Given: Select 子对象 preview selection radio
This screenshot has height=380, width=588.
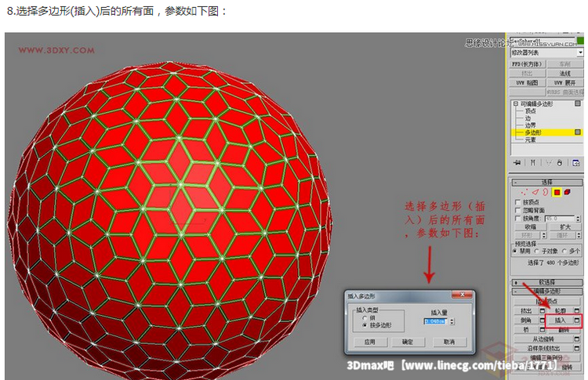Looking at the screenshot, I should point(536,251).
